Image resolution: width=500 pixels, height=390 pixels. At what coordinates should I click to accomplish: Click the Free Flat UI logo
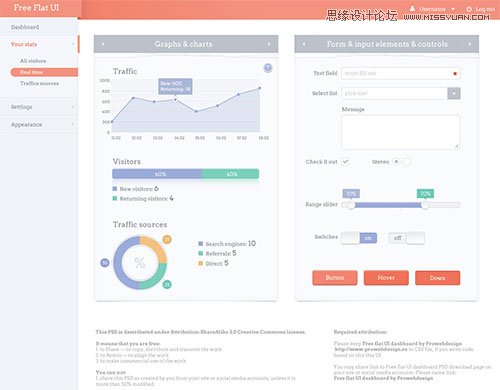36,8
